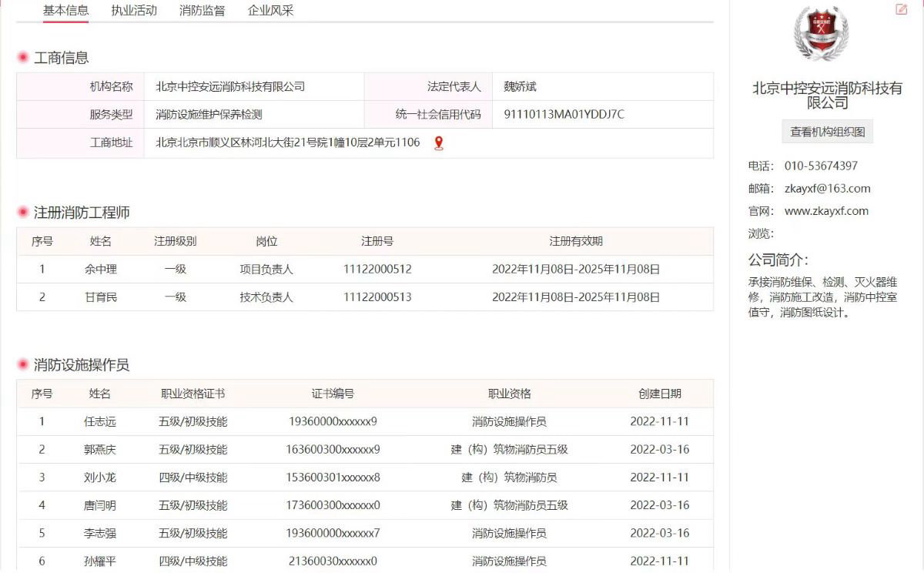Click the 证书编号 column header
The height and width of the screenshot is (573, 924).
333,394
